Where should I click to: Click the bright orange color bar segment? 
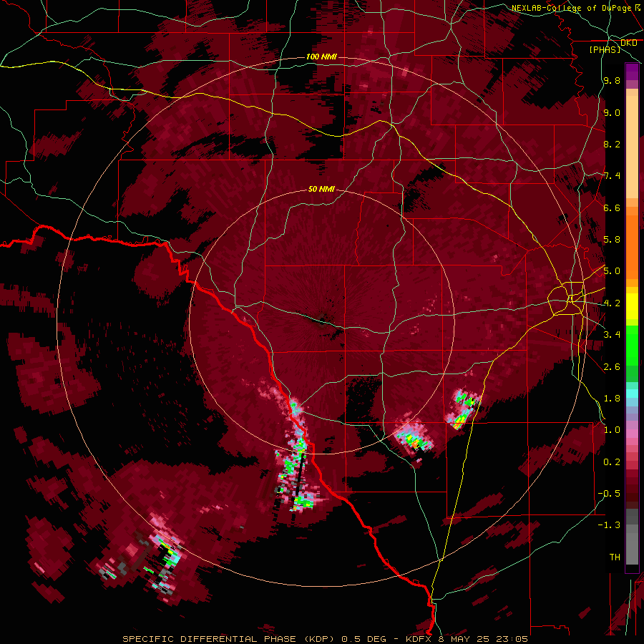point(632,246)
